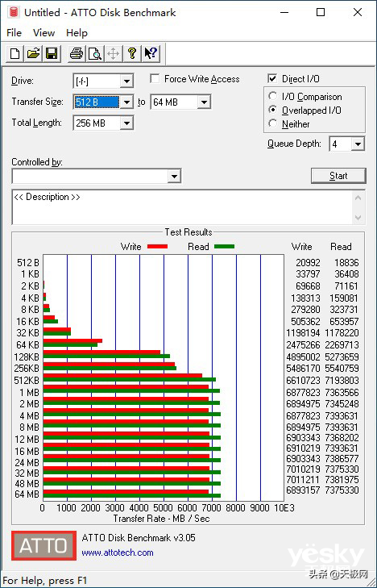
Task: Enable Force Write Access checkbox
Action: 155,79
